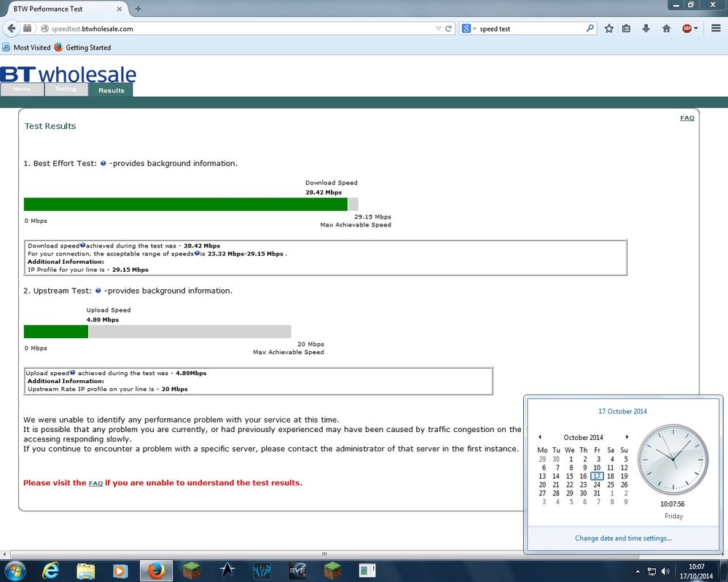Open the media player taskbar icon
The image size is (728, 582).
pyautogui.click(x=120, y=570)
